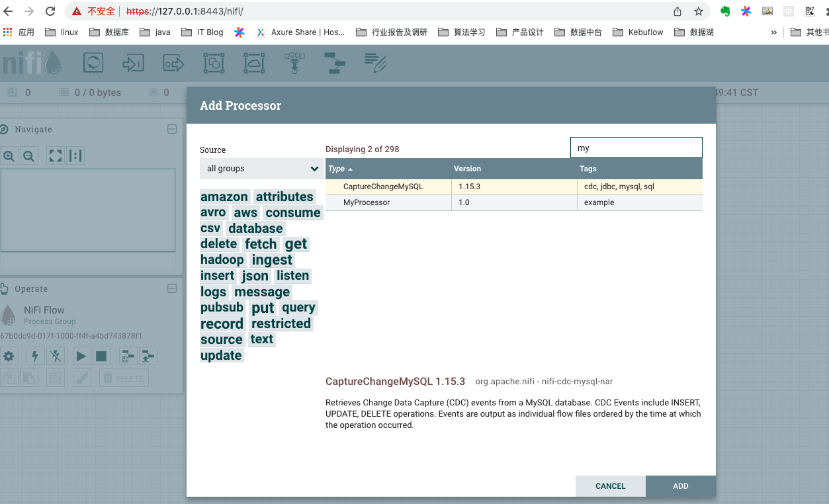Filter by the amazon tag

(224, 196)
